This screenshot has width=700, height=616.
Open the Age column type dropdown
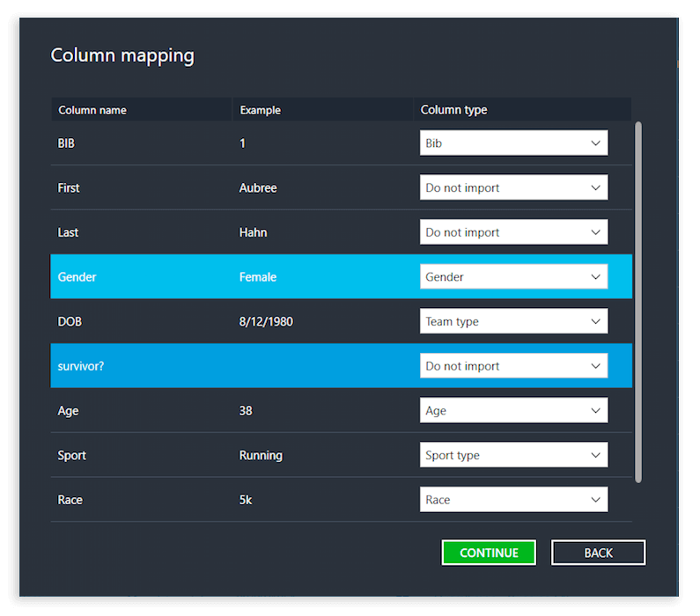tap(513, 410)
